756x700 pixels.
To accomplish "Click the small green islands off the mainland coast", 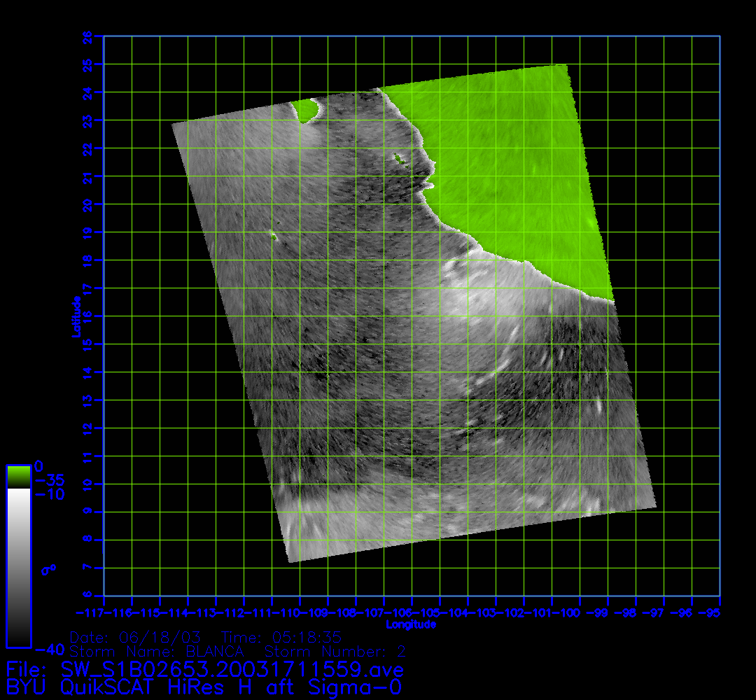I will [400, 159].
